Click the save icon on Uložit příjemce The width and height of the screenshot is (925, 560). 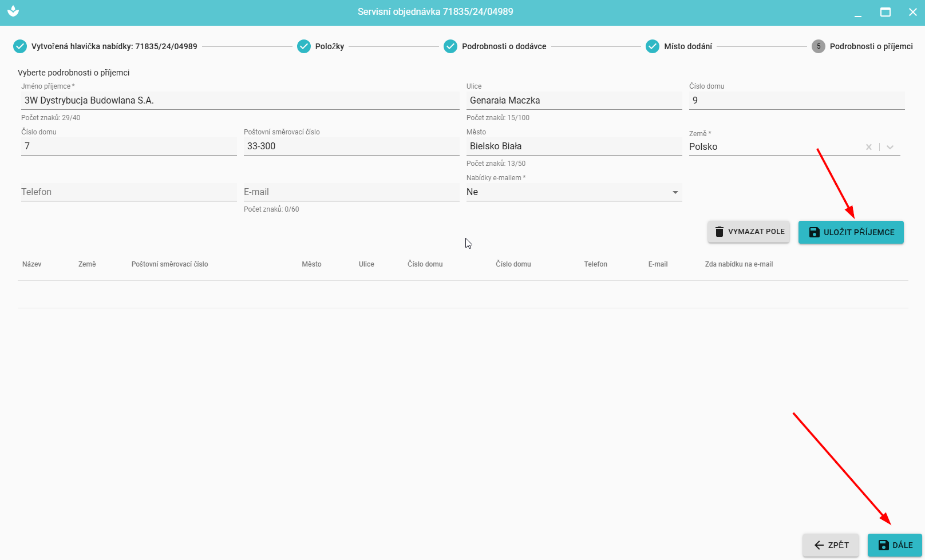pyautogui.click(x=814, y=232)
